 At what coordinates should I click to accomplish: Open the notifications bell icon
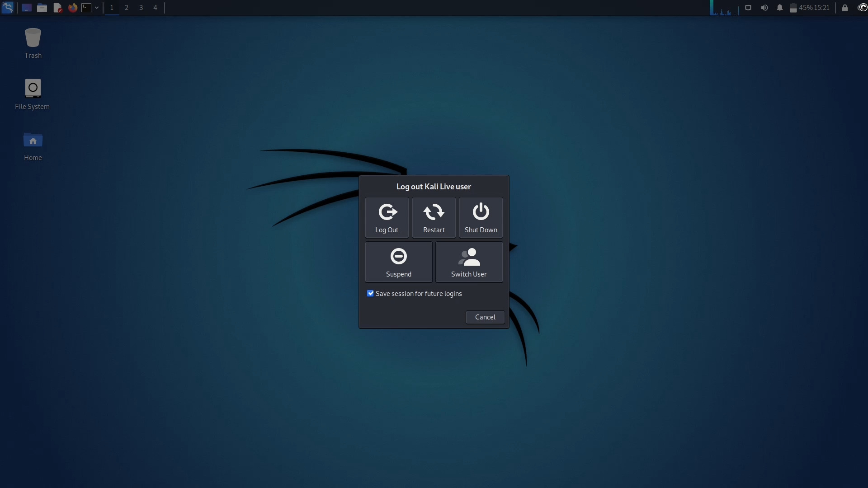point(780,8)
